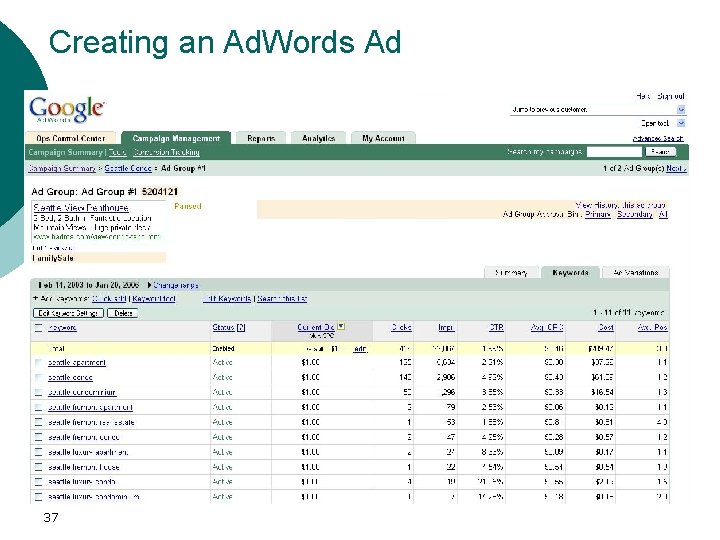Screen dimensions: 720x540
Task: Open the Ops Control Center tab
Action: 71,138
